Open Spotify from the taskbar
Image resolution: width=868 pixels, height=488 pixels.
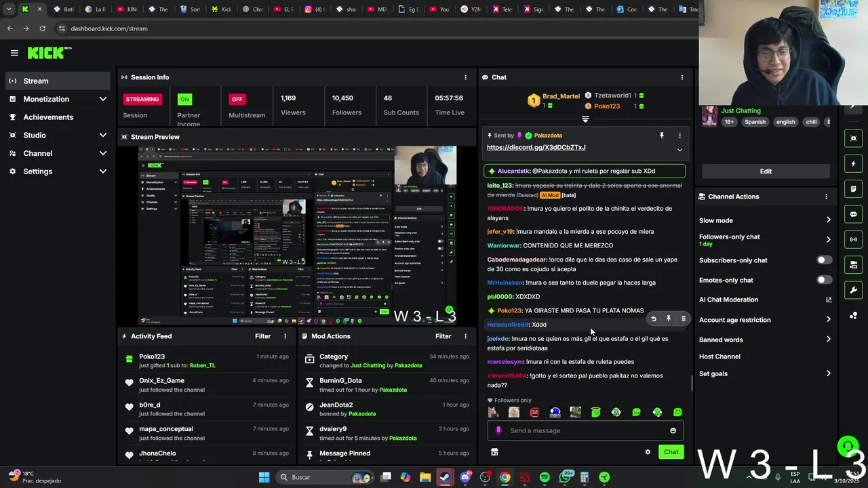[x=545, y=477]
